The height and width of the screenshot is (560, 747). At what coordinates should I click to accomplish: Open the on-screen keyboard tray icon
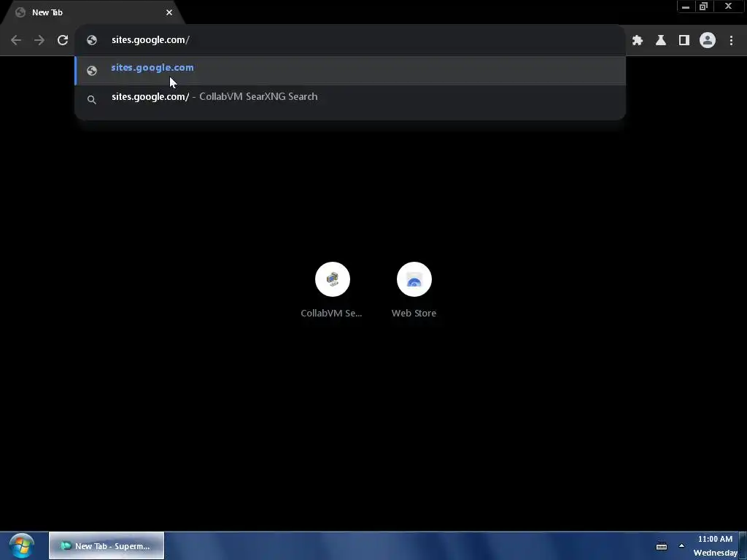(662, 547)
